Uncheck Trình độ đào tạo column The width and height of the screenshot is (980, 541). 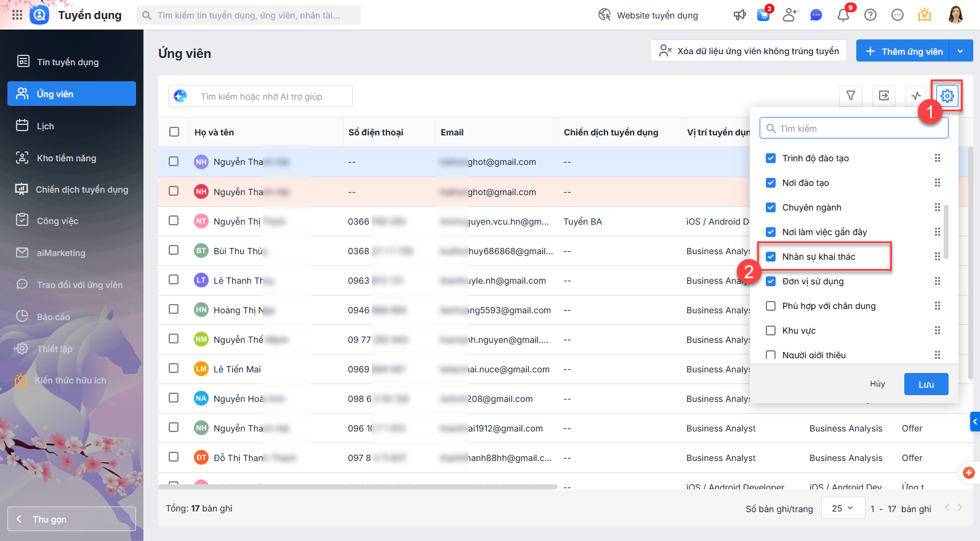(x=771, y=158)
